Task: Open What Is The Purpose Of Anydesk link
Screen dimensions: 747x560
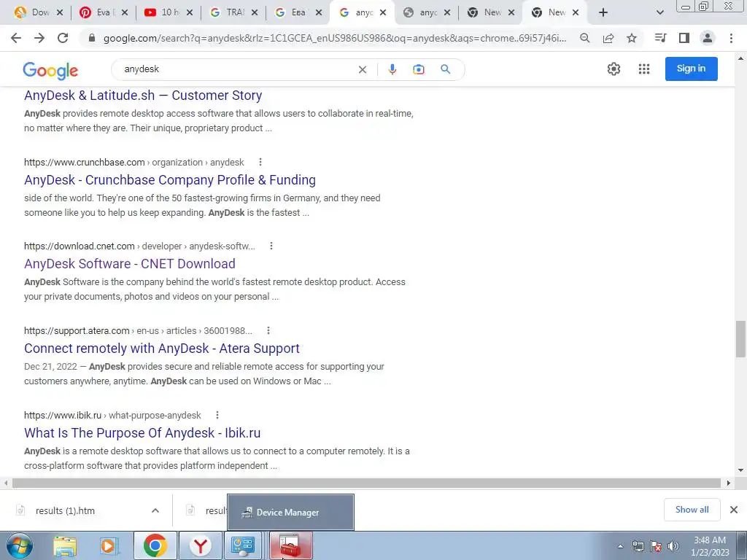Action: 142,433
